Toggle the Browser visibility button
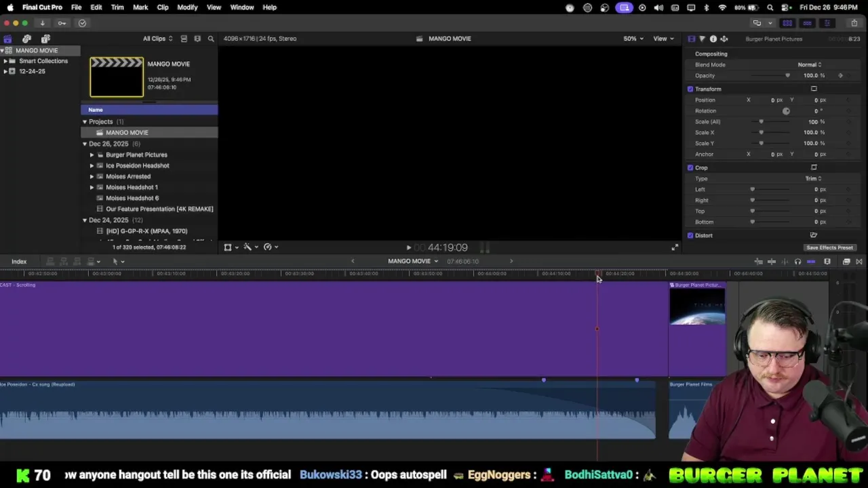 (787, 23)
